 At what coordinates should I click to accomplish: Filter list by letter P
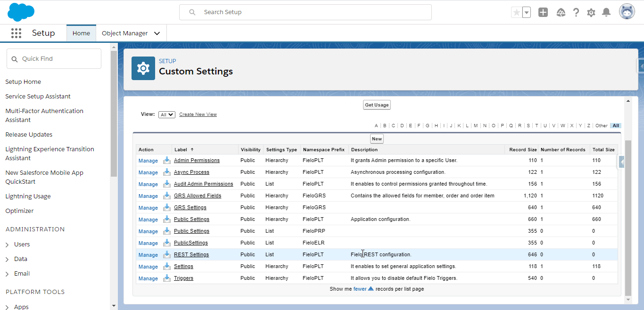tap(502, 126)
